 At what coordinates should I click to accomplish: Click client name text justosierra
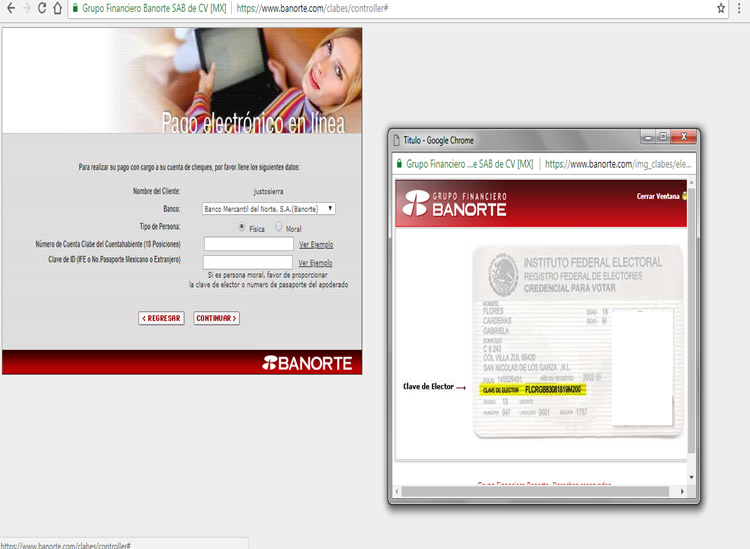coord(268,191)
